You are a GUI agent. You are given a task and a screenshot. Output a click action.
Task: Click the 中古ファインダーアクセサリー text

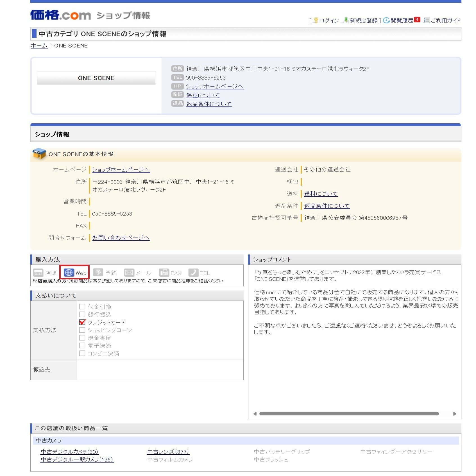click(x=396, y=452)
